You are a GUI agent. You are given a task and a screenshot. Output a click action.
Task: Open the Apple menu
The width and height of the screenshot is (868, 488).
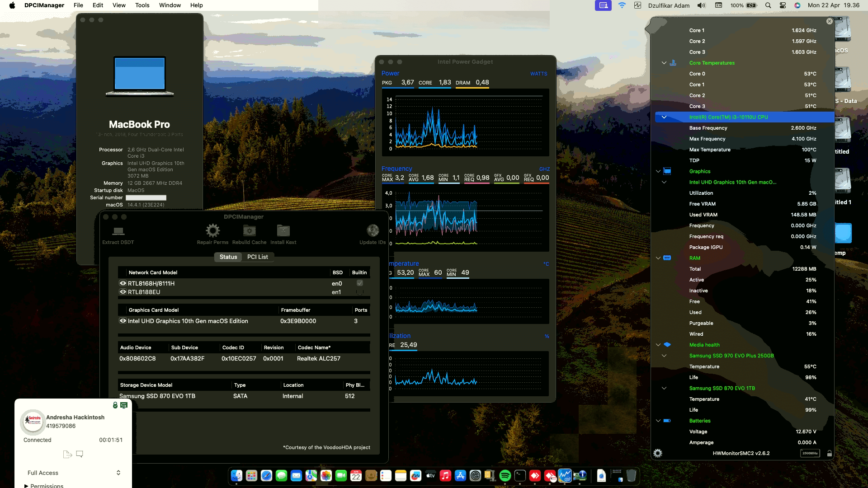pos(12,5)
